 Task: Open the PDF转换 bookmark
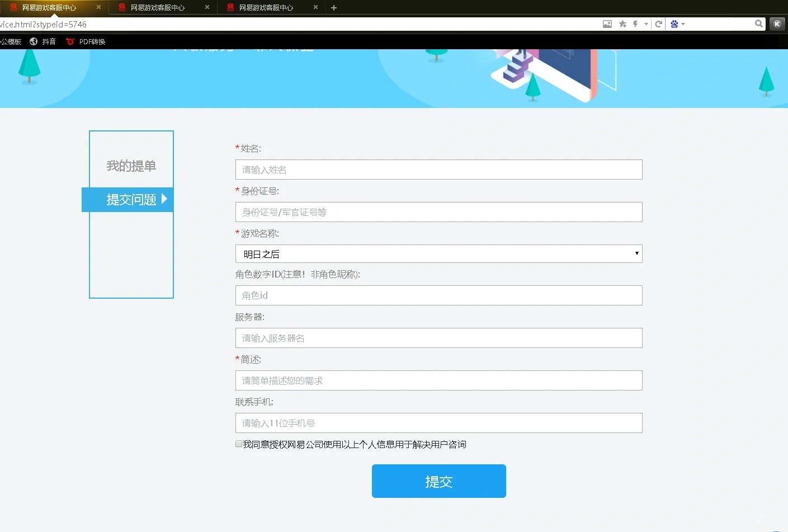click(86, 41)
